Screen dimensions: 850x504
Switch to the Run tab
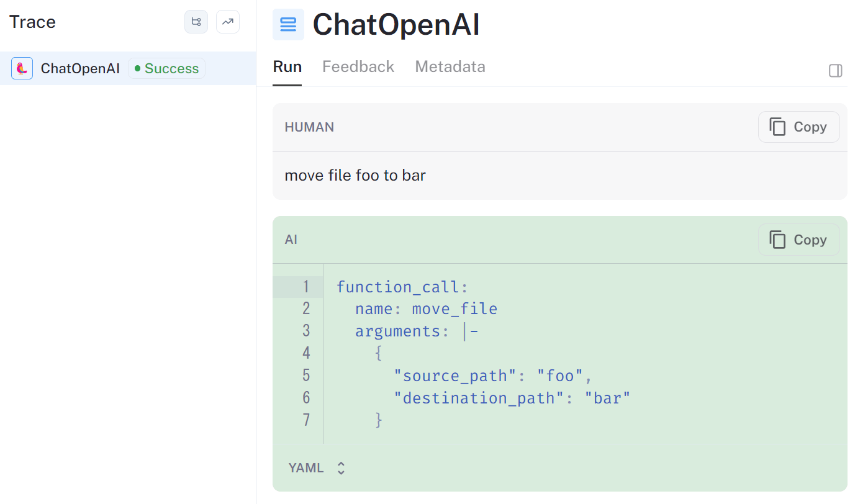287,67
